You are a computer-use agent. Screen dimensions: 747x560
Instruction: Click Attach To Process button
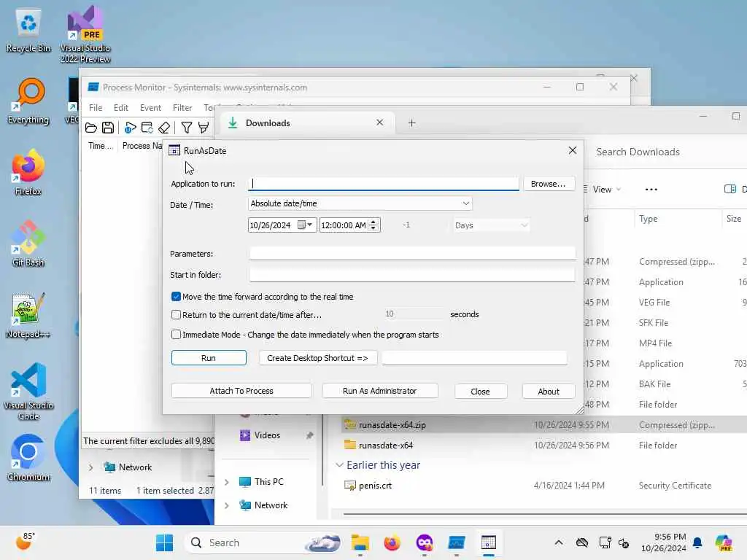[x=241, y=391]
